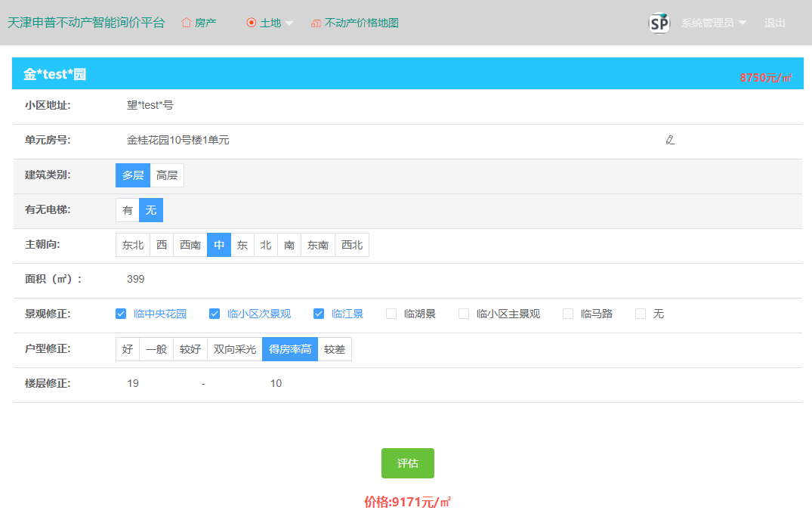Image resolution: width=812 pixels, height=526 pixels.
Task: Click the house icon for 房产
Action: (186, 23)
